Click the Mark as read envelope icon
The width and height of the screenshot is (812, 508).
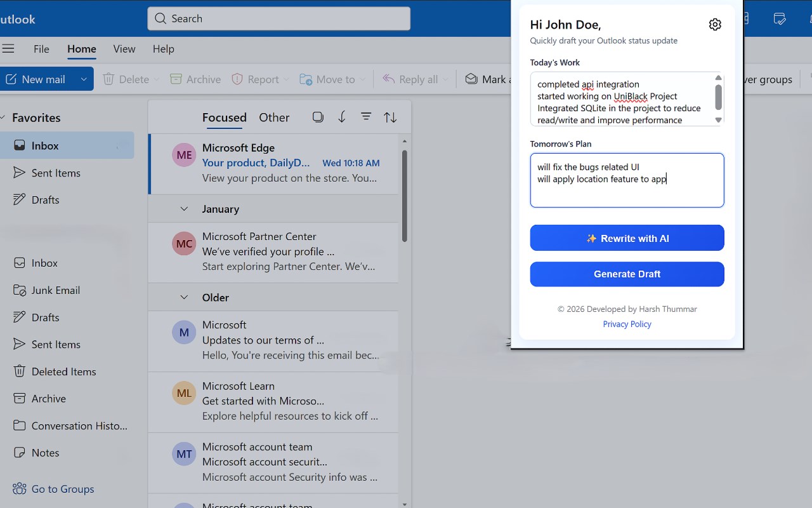tap(471, 79)
